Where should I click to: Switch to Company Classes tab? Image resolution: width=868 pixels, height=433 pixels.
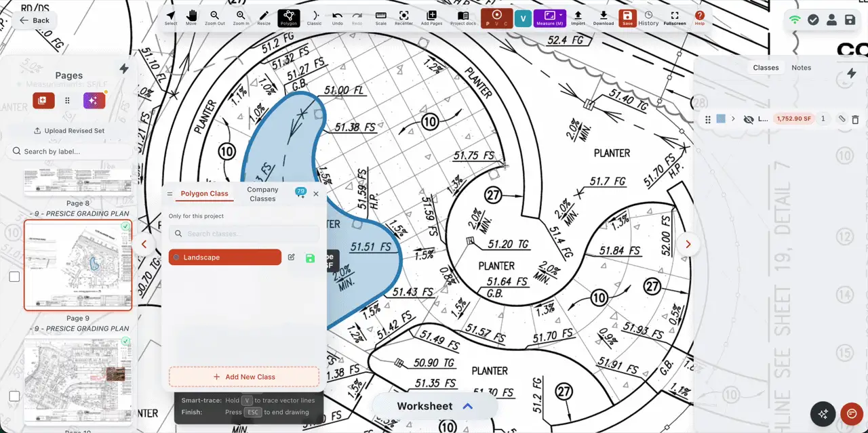(262, 194)
